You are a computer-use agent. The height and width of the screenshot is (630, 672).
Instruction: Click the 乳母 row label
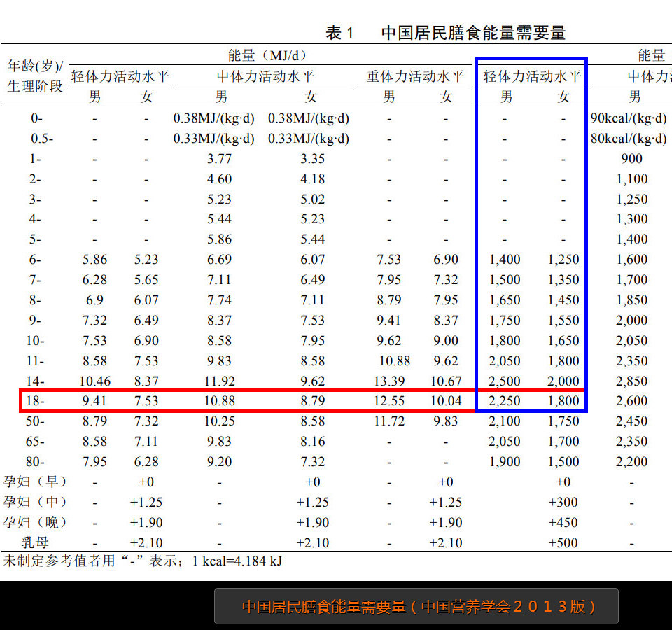click(35, 542)
